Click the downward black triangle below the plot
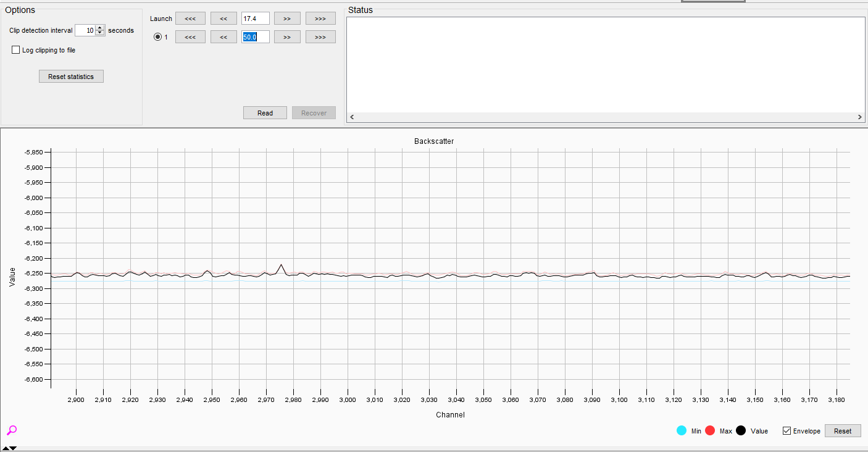 click(x=13, y=448)
